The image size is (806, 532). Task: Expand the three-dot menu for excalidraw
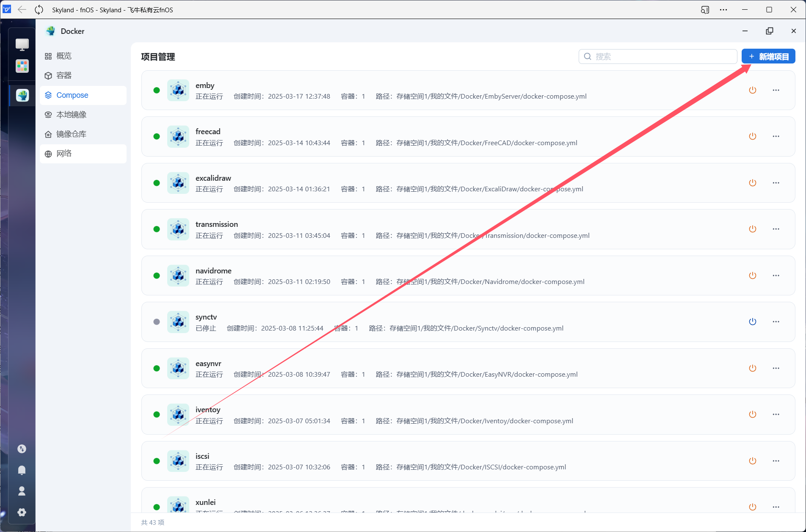776,183
